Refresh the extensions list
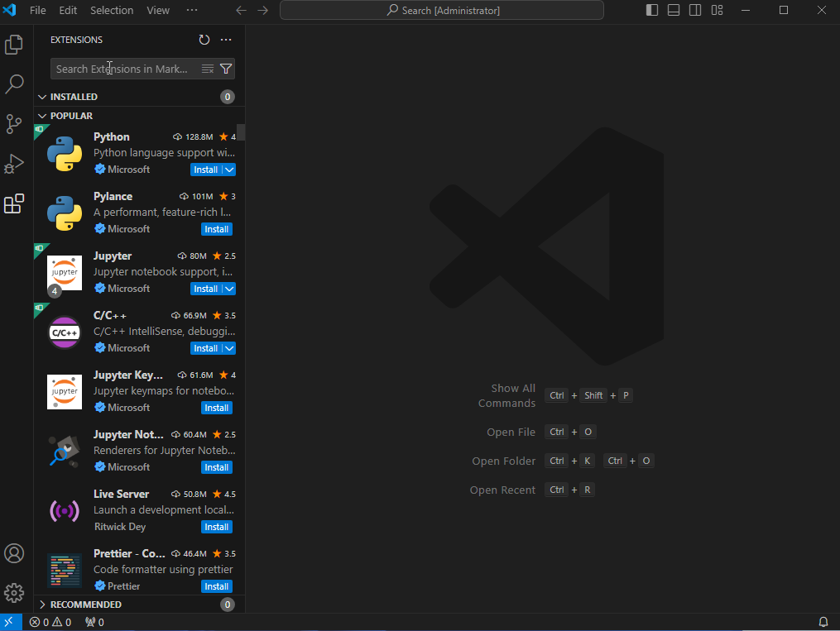 point(204,40)
